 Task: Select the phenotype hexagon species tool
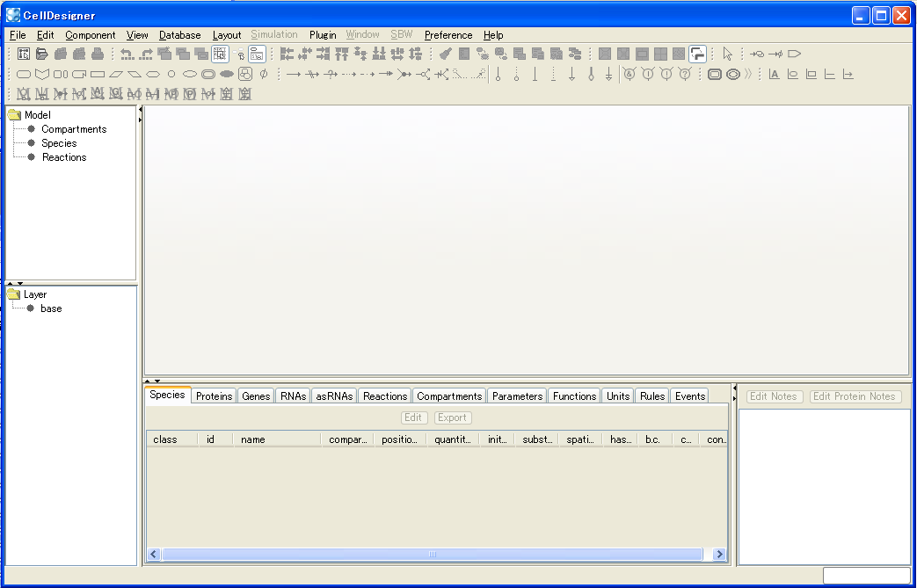153,74
